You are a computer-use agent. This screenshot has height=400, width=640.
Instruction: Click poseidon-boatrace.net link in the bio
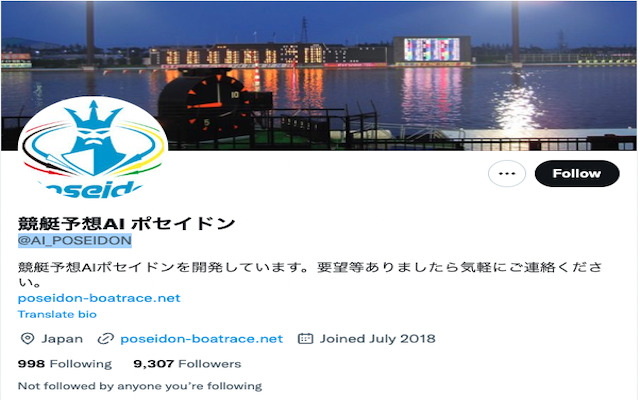click(99, 298)
